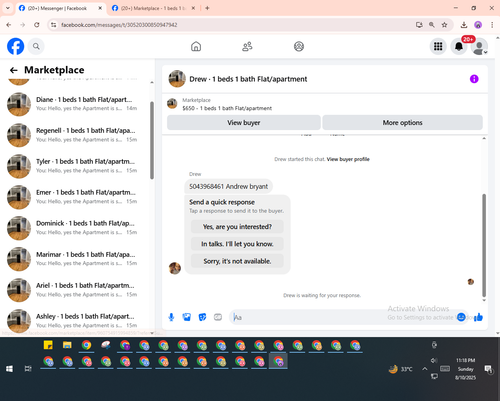Click the address bar URL
Viewport: 500px width, 401px height.
[x=119, y=25]
